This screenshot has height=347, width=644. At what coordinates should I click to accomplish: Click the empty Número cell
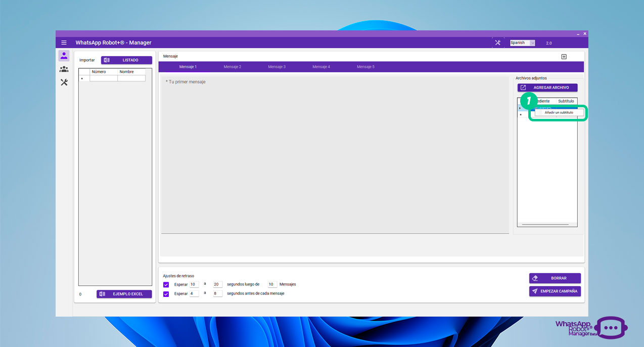coord(104,78)
